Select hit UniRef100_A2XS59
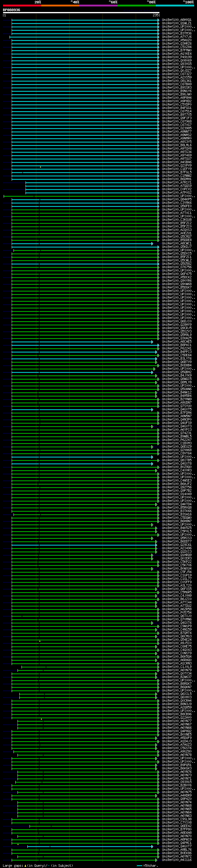 click(x=177, y=78)
